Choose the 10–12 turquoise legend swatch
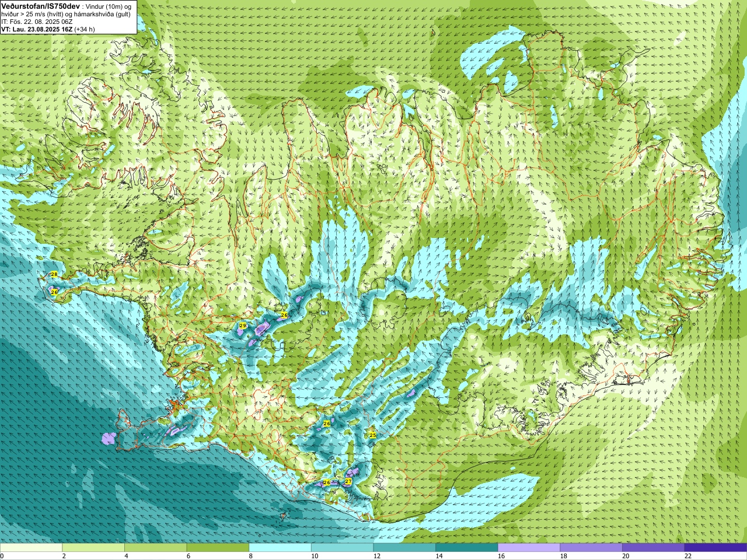This screenshot has width=747, height=560. coord(343,548)
